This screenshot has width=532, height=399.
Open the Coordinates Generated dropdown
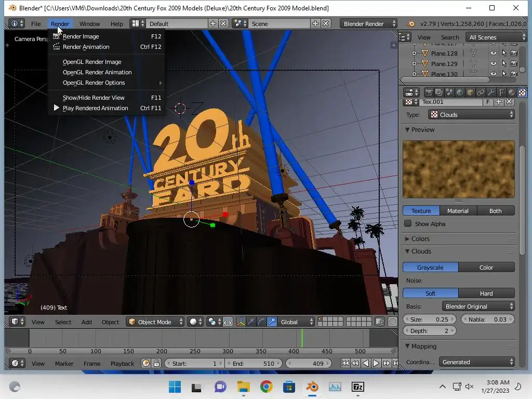(477, 362)
